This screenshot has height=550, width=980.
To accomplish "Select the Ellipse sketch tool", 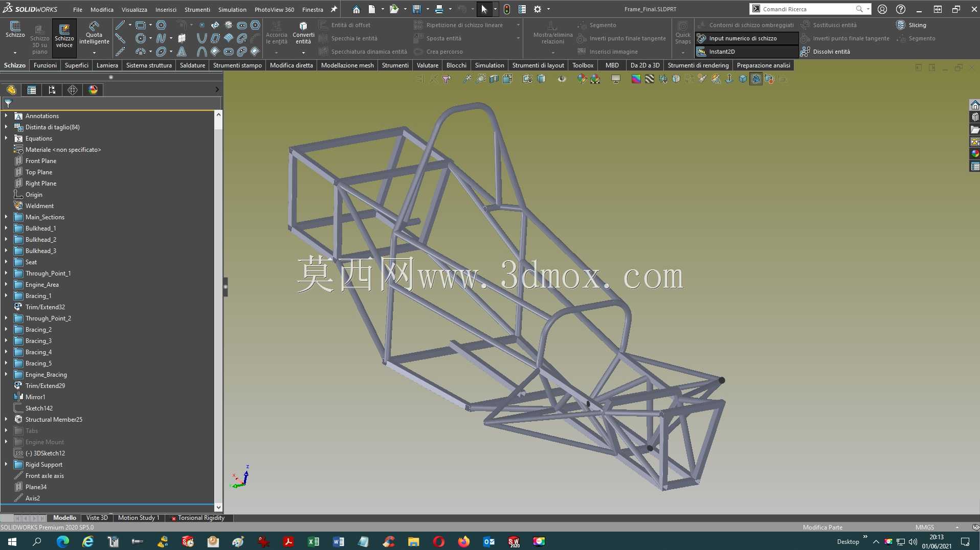I will point(161,52).
